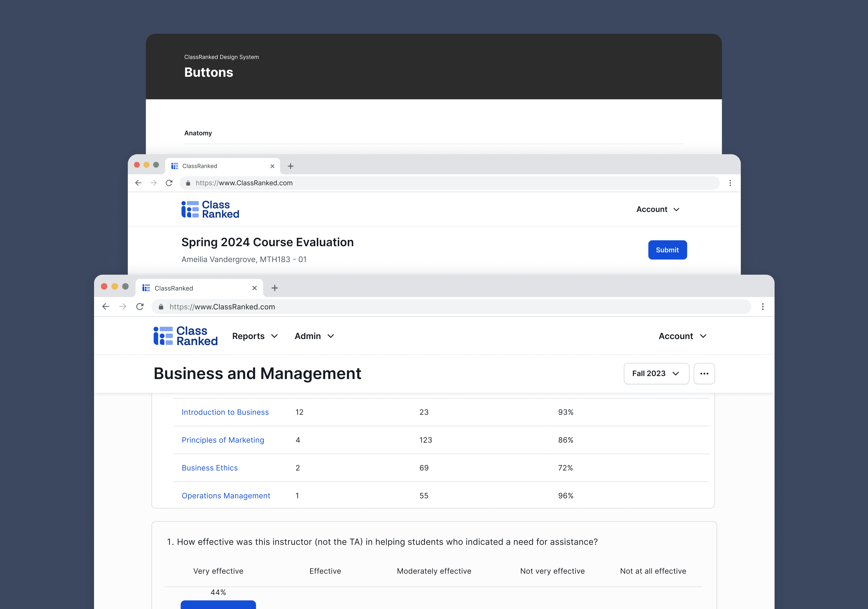This screenshot has width=868, height=609.
Task: Open the Operations Management link
Action: (x=226, y=495)
